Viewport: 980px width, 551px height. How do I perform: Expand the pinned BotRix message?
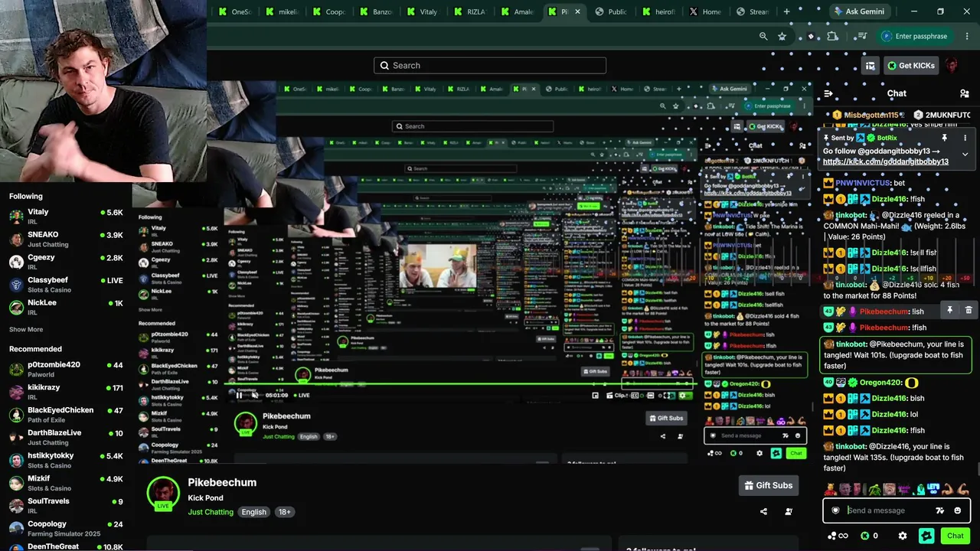pyautogui.click(x=965, y=154)
